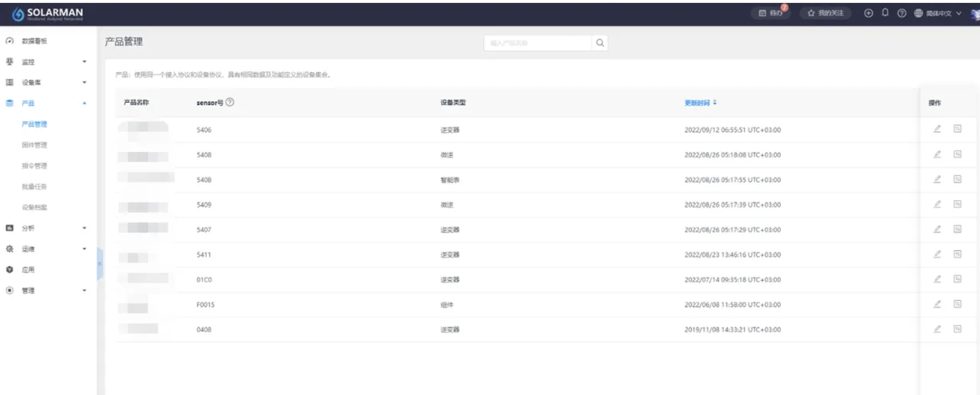
Task: Click sensor number 5411
Action: tap(204, 255)
